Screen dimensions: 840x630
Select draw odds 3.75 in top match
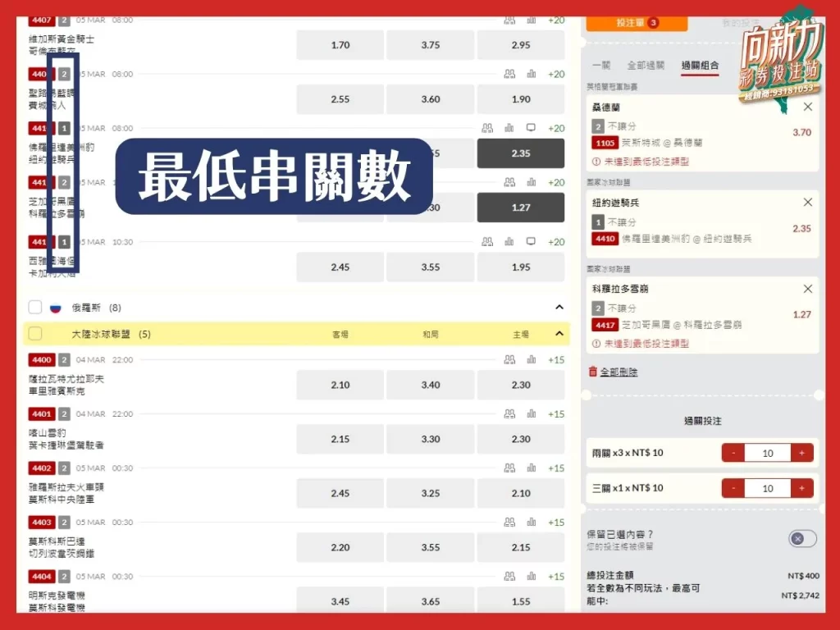tap(430, 45)
